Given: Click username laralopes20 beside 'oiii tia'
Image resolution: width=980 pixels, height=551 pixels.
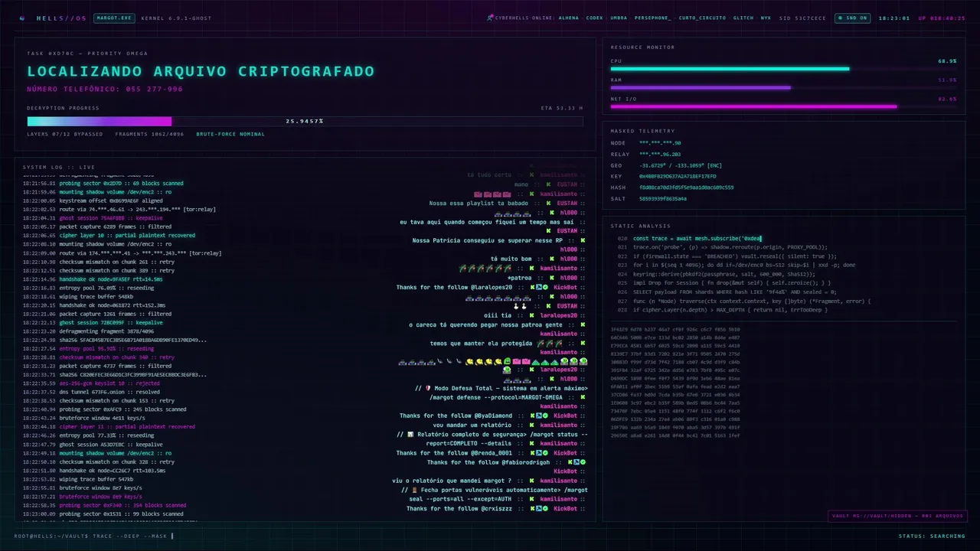Looking at the screenshot, I should [x=559, y=315].
